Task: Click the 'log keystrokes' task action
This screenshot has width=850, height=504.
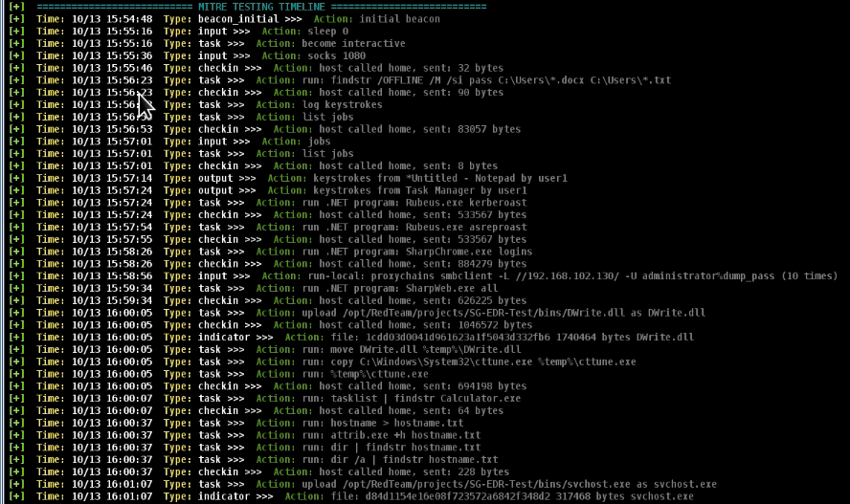Action: 342,105
